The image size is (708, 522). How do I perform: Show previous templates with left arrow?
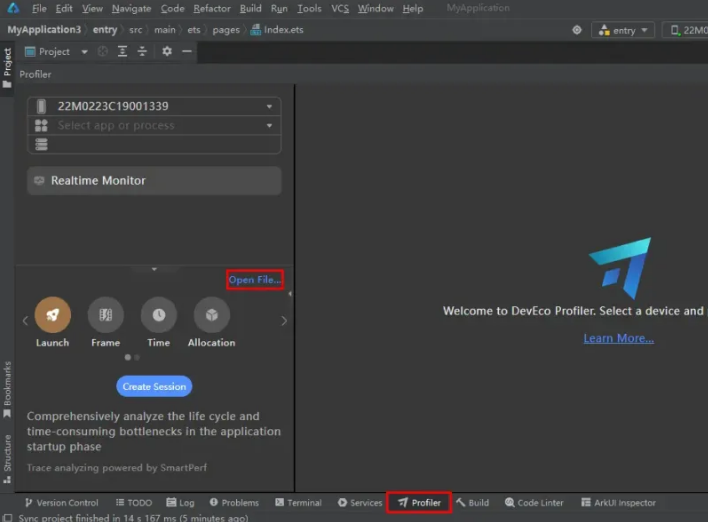[x=25, y=321]
